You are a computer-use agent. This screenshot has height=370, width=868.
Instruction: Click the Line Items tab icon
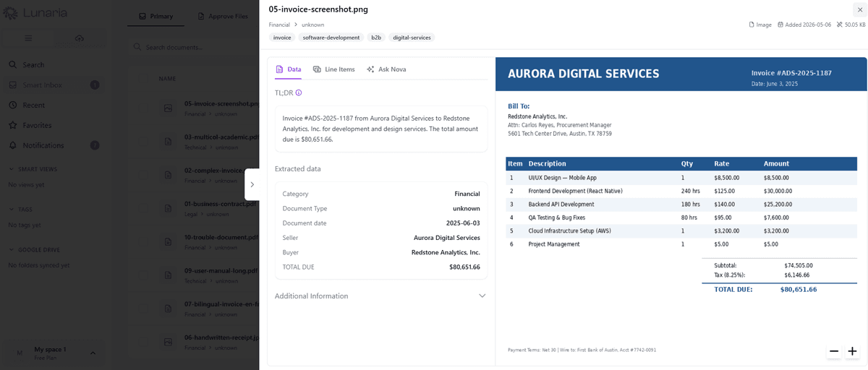(317, 69)
